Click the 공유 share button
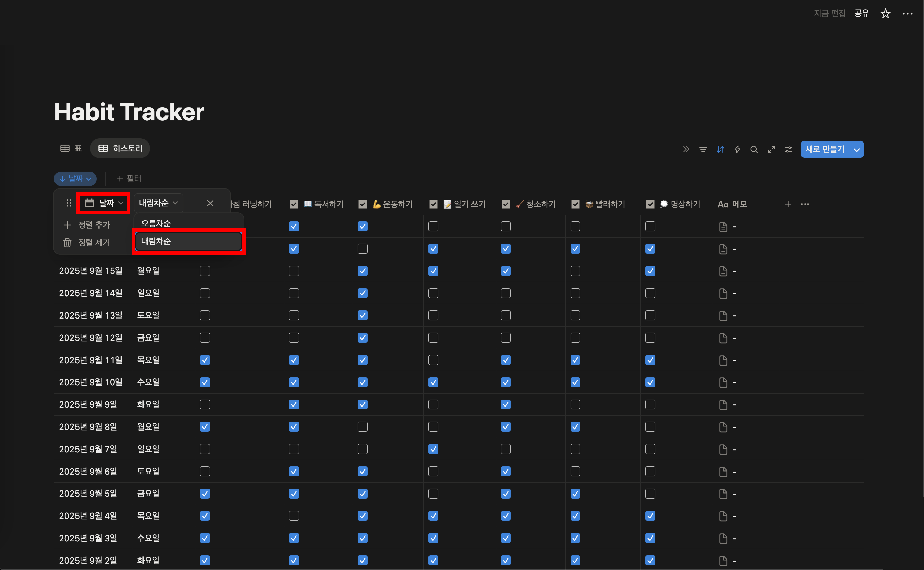The image size is (924, 570). click(x=861, y=14)
